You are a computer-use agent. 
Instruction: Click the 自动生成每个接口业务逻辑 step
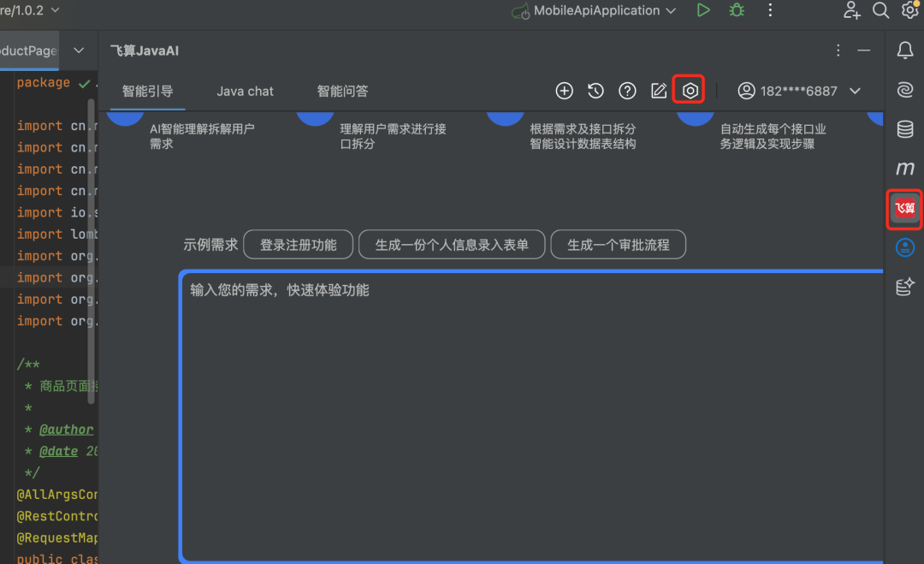tap(773, 136)
